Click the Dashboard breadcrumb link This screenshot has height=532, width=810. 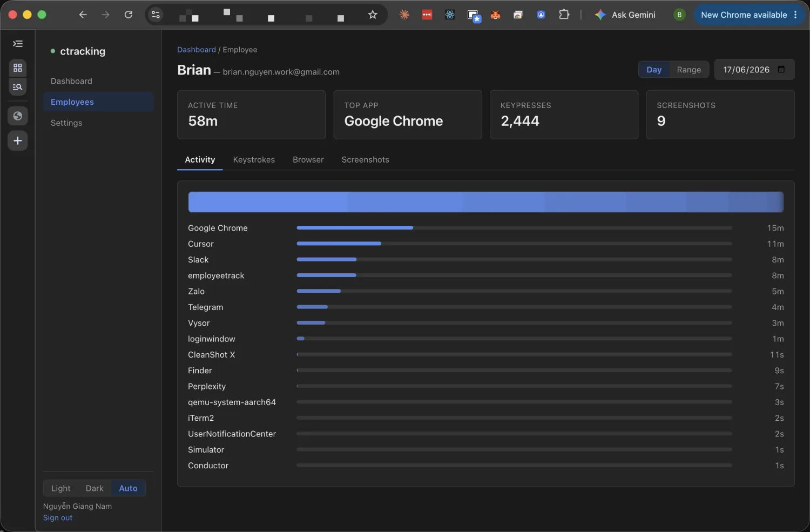pos(197,50)
